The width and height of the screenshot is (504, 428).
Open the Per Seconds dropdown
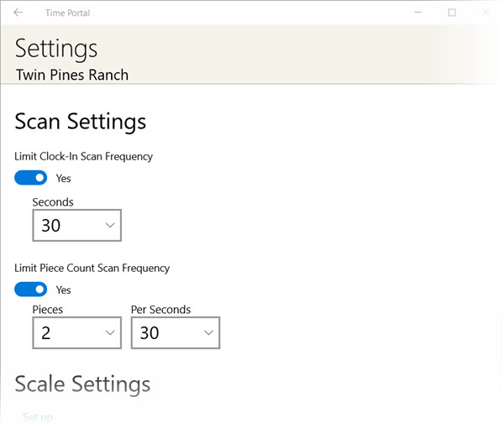pos(176,333)
